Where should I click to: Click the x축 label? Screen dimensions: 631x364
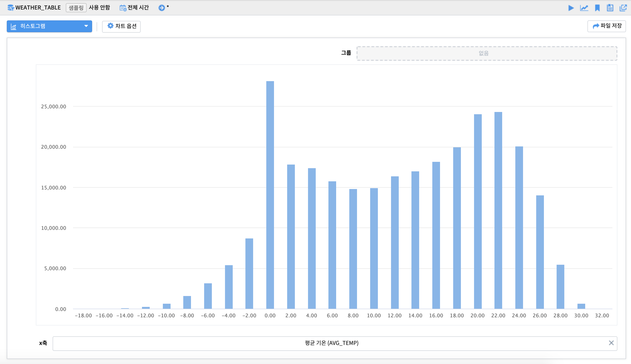pyautogui.click(x=43, y=343)
